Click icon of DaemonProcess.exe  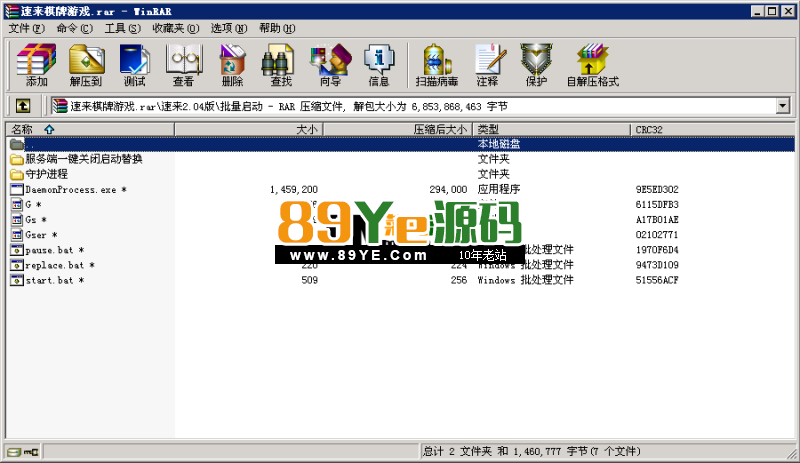17,189
